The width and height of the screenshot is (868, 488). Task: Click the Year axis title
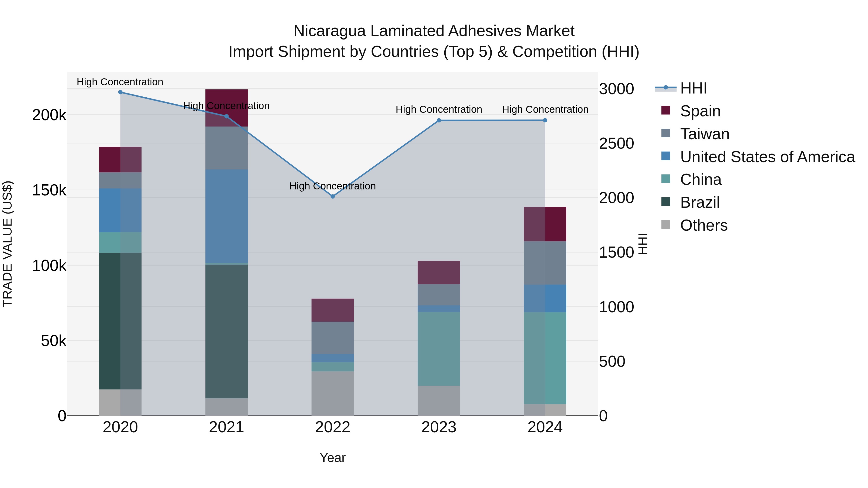click(332, 458)
